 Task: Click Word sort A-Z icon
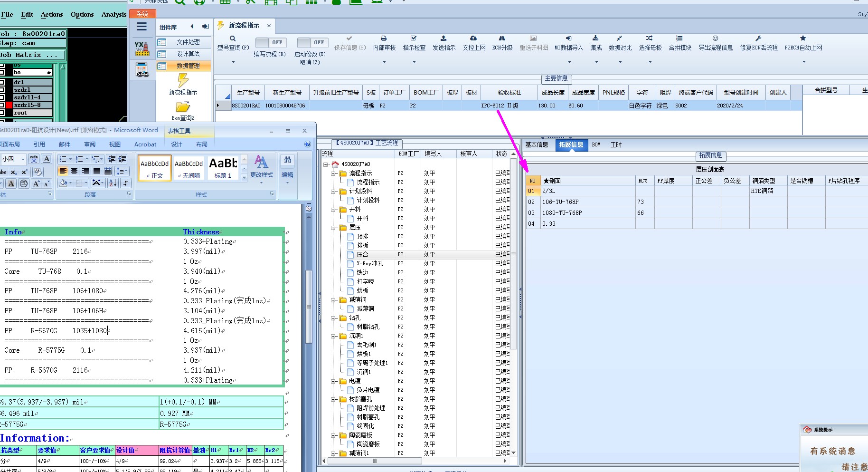click(x=113, y=183)
